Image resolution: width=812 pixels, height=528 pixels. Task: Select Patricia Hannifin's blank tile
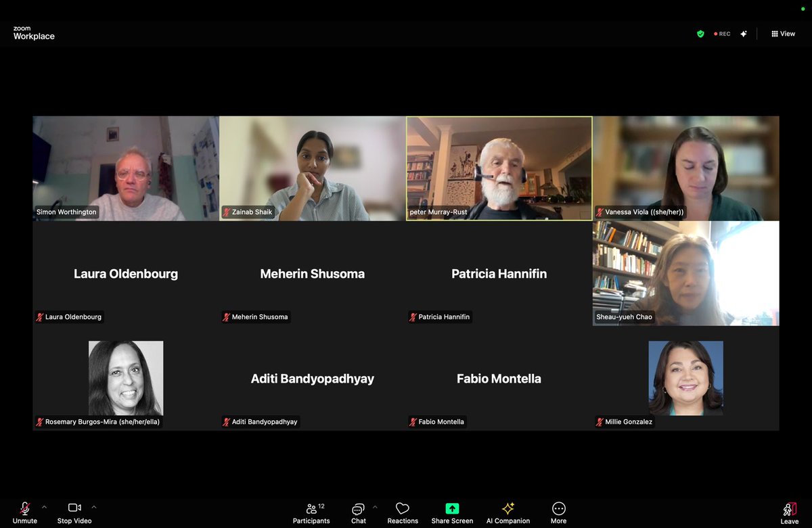click(x=499, y=273)
